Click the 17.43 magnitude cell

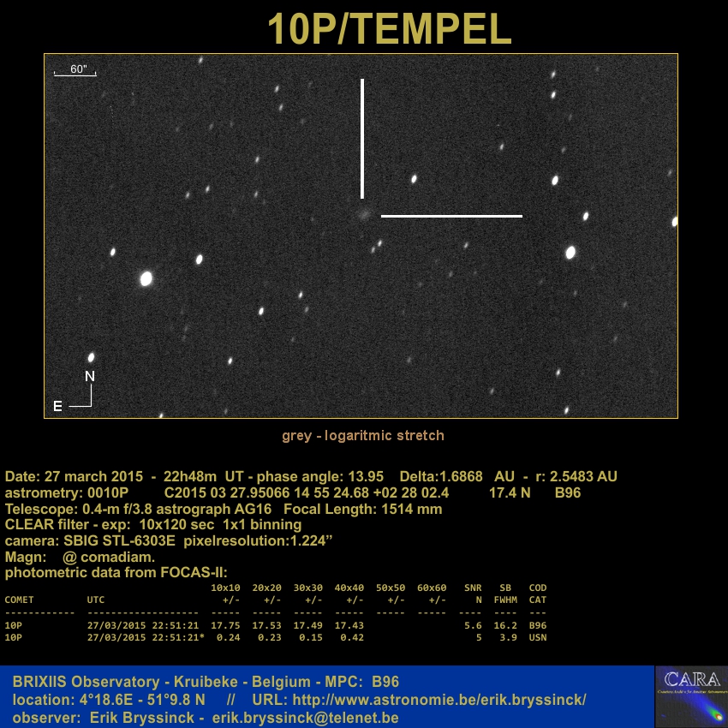(349, 625)
